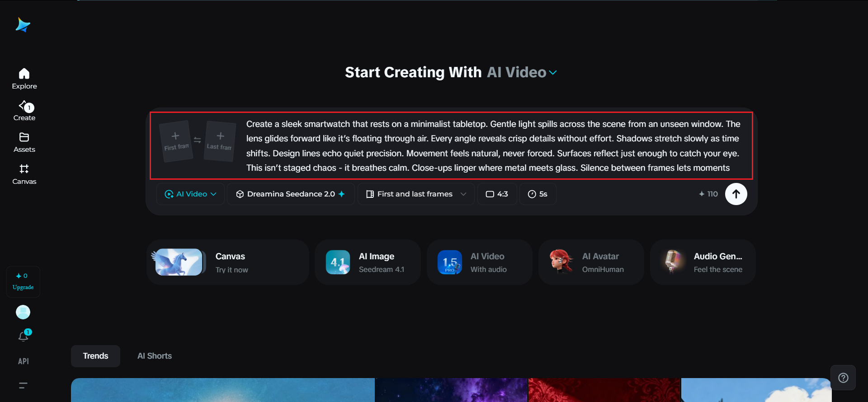Open the Canvas tool in sidebar
Viewport: 868px width, 402px height.
click(24, 174)
